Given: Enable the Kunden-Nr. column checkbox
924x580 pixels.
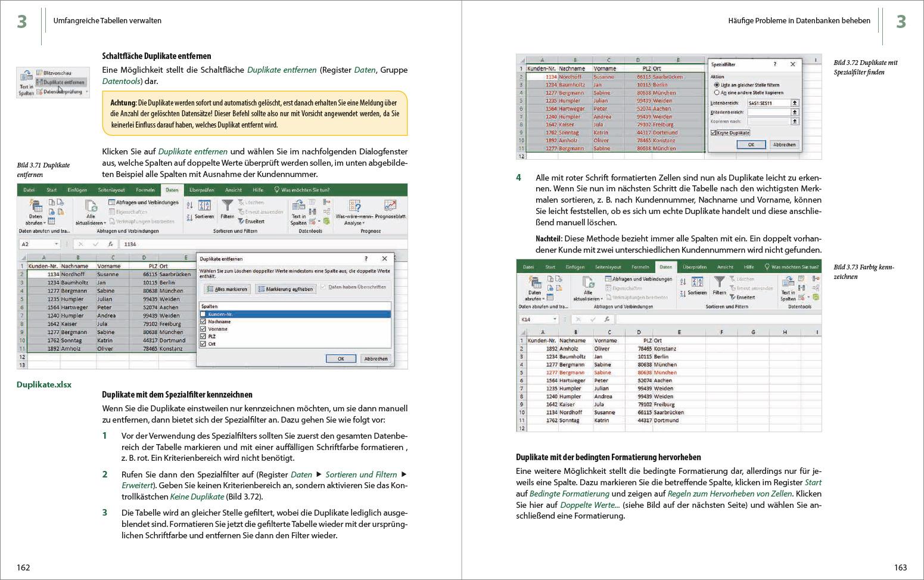Looking at the screenshot, I should [x=203, y=314].
